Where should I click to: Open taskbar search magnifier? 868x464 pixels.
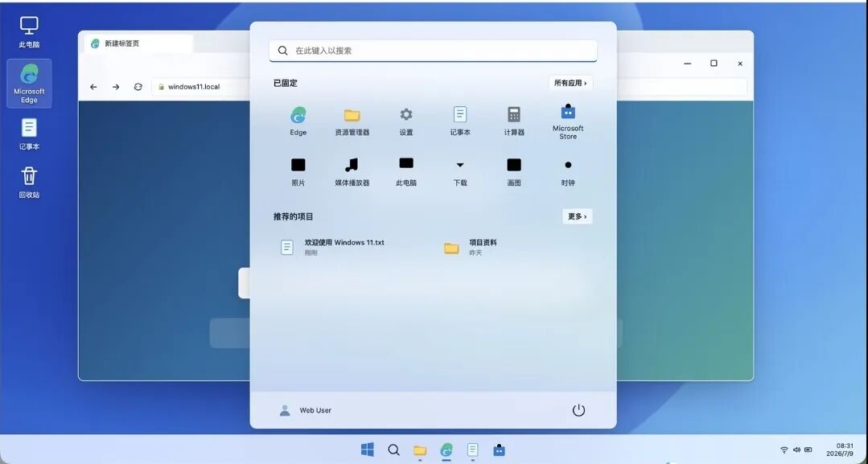[x=393, y=450]
